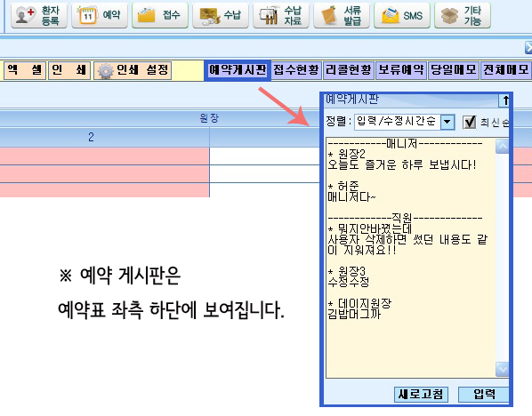Click the 원장3 post entry

(x=349, y=276)
